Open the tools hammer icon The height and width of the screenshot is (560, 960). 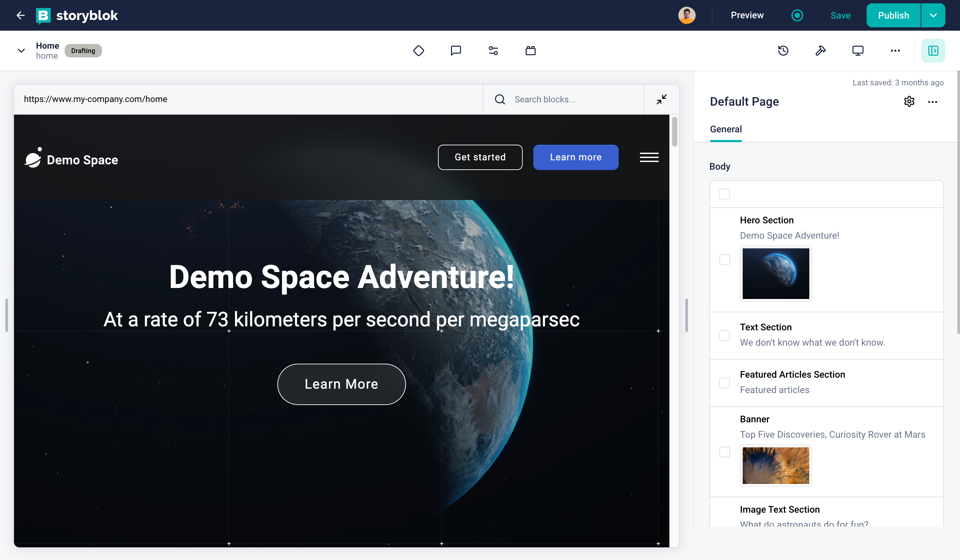point(821,51)
